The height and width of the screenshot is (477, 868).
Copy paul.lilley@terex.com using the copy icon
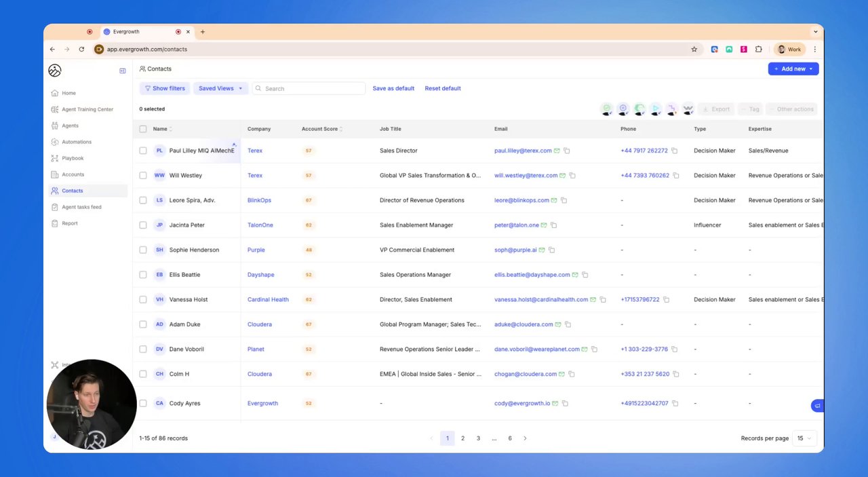pos(567,151)
